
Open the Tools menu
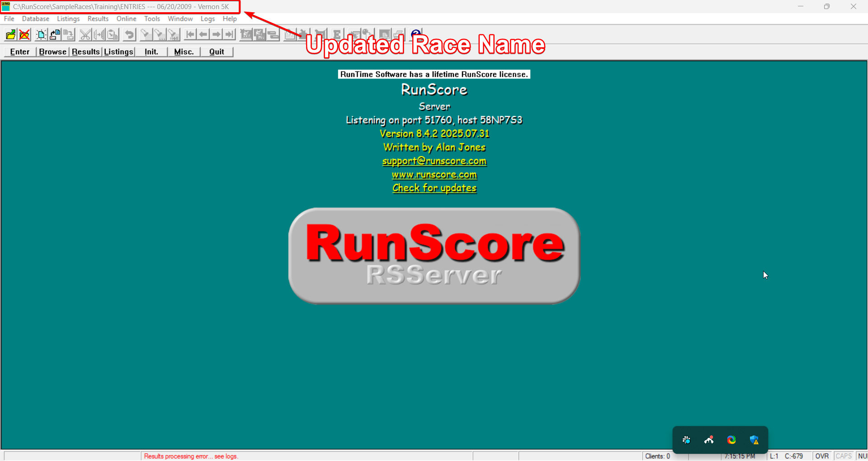point(152,19)
